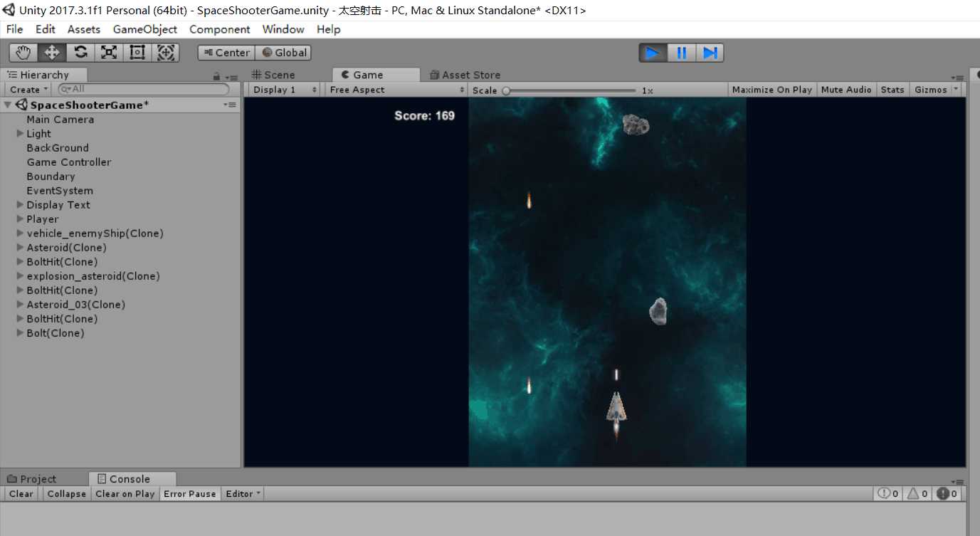
Task: Toggle Error Pause in Console
Action: coord(190,493)
